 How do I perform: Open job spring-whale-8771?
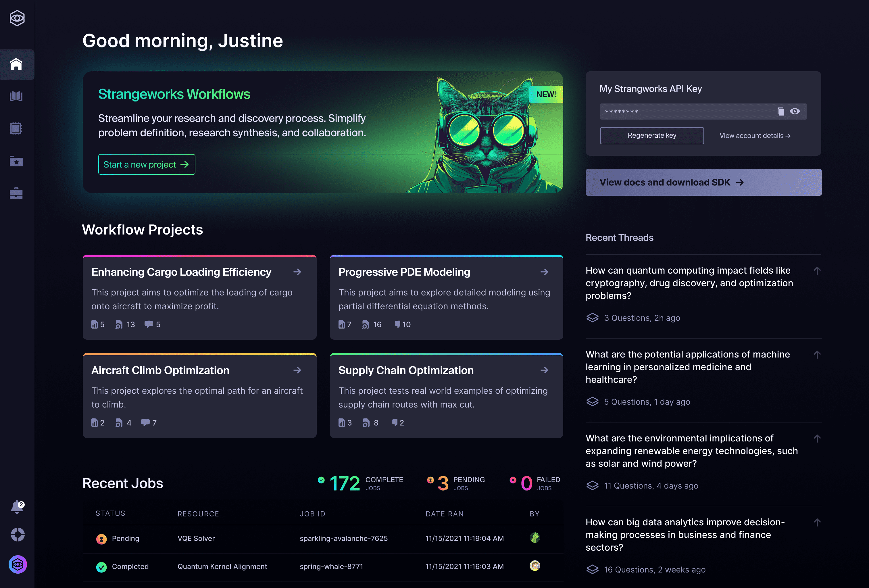click(331, 567)
